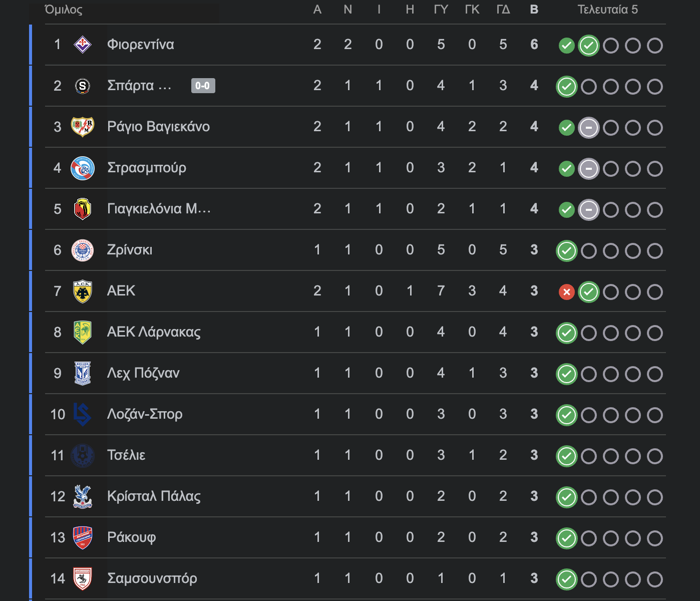Open the Φιορεντίνα team link

(141, 45)
